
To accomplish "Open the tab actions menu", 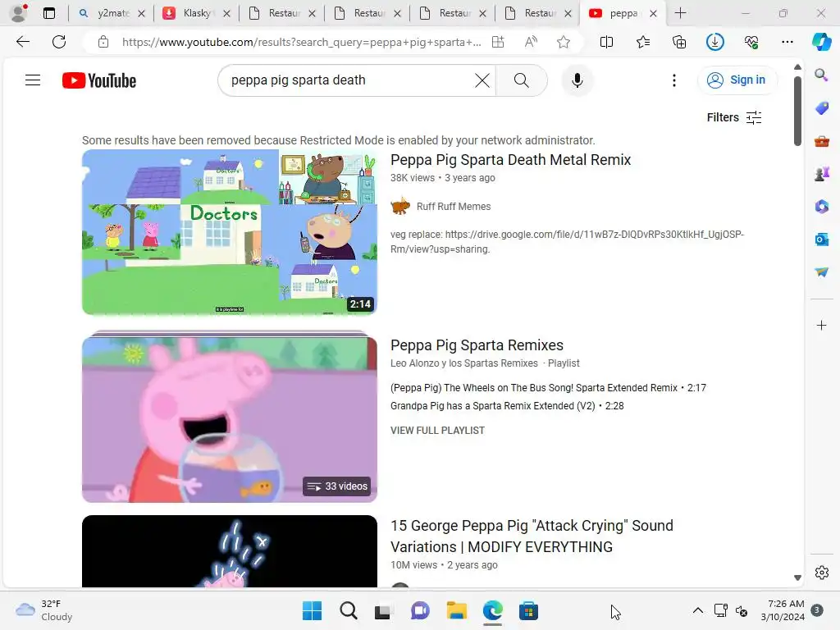I will 48,13.
